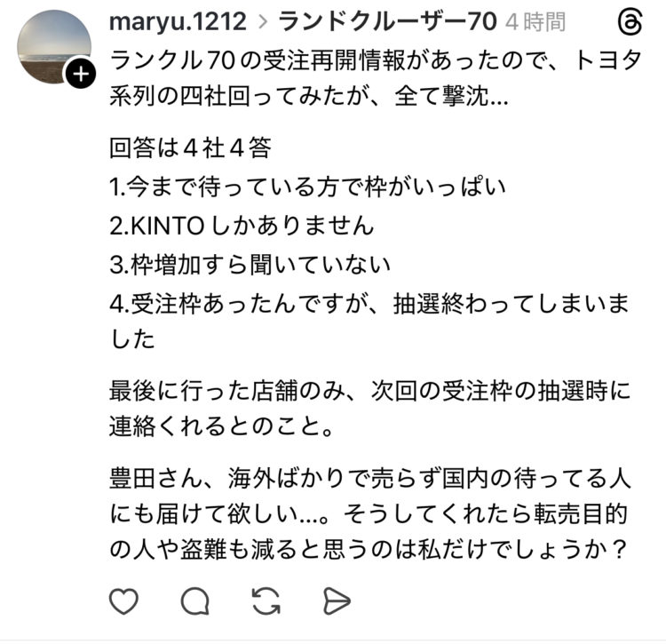Repost using the circular arrows icon
This screenshot has width=666, height=644.
(x=266, y=600)
